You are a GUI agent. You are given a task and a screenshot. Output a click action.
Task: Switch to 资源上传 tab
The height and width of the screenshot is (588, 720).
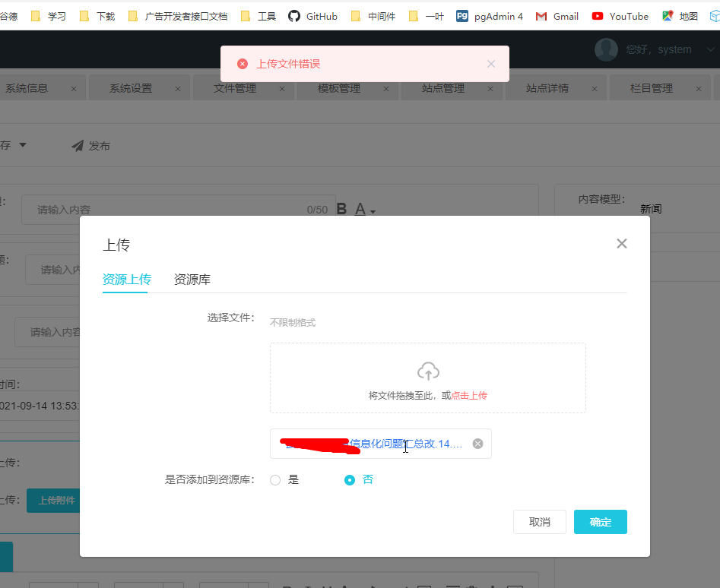pyautogui.click(x=126, y=280)
